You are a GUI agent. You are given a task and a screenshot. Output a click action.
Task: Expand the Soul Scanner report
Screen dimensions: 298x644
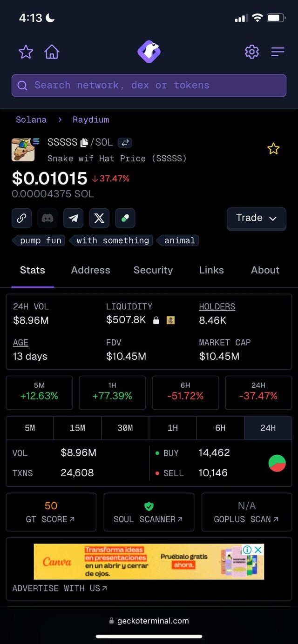coord(149,512)
